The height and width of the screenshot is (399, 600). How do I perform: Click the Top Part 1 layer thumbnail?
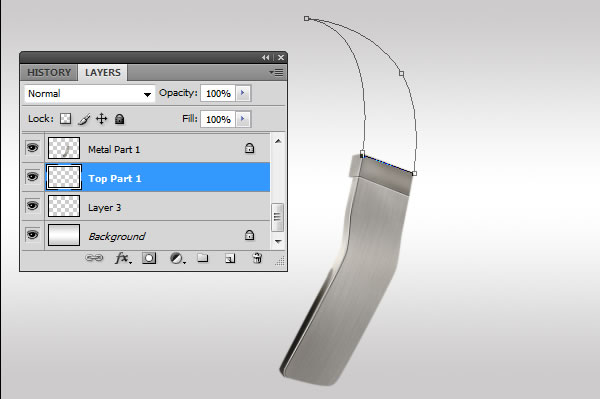coord(64,177)
